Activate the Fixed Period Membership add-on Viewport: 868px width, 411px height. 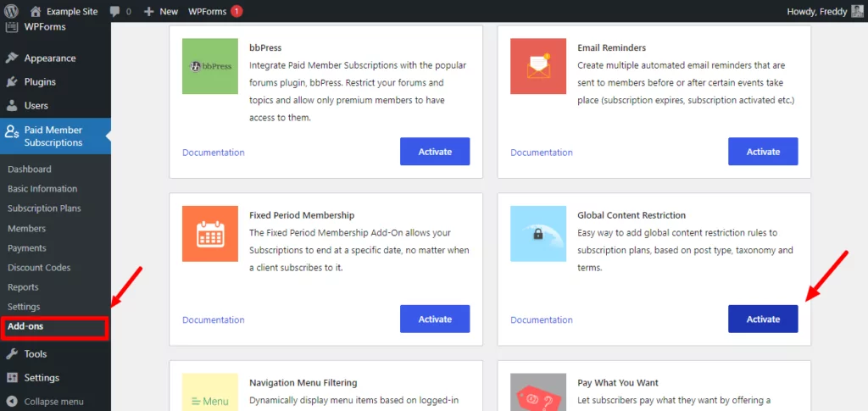pos(435,319)
